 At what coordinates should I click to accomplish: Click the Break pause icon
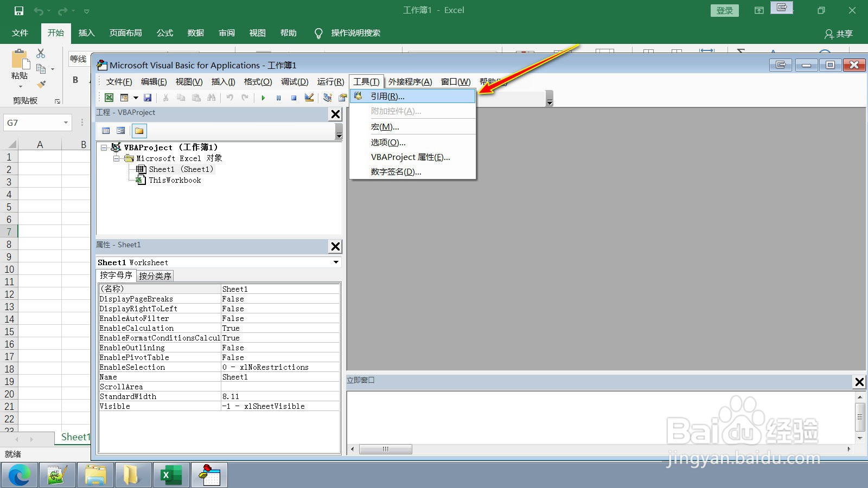coord(278,98)
